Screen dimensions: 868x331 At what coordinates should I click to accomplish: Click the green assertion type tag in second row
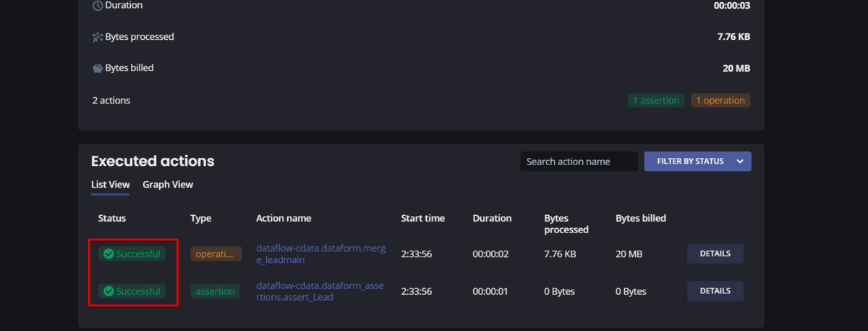[216, 291]
